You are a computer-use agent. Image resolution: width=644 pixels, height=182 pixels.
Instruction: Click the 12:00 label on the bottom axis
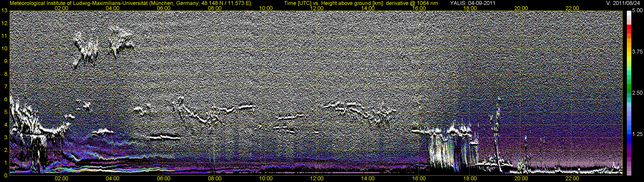317,179
